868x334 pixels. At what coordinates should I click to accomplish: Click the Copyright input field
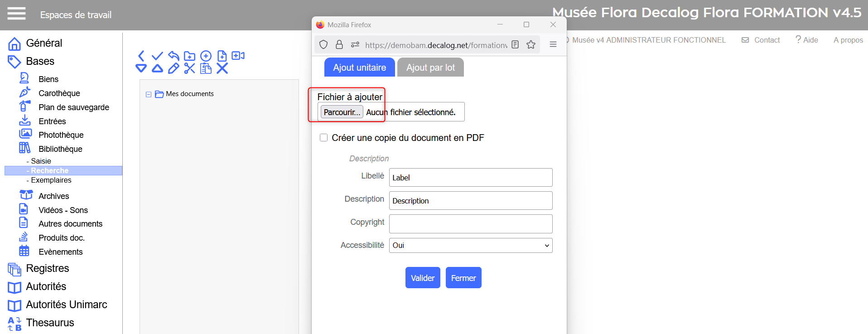[471, 224]
